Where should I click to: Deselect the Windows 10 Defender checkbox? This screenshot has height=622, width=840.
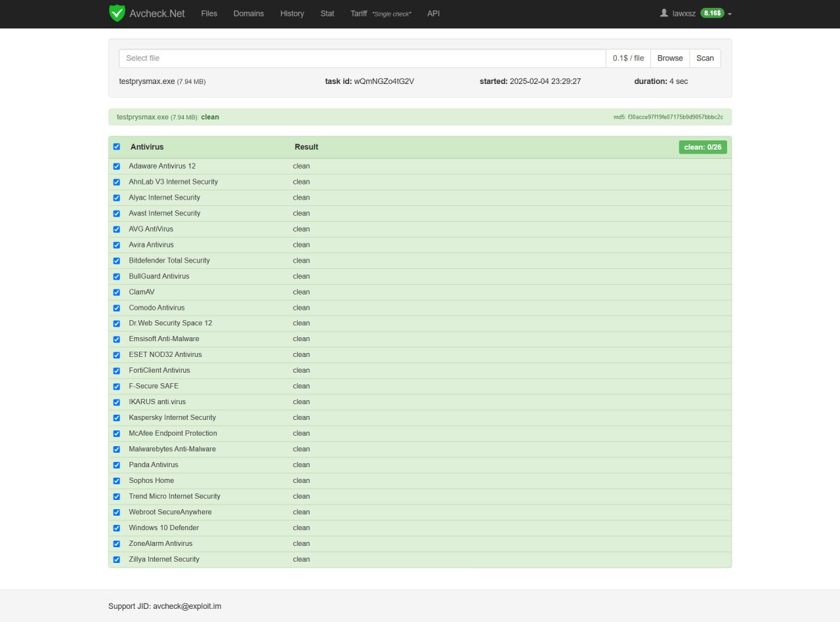[x=117, y=528]
